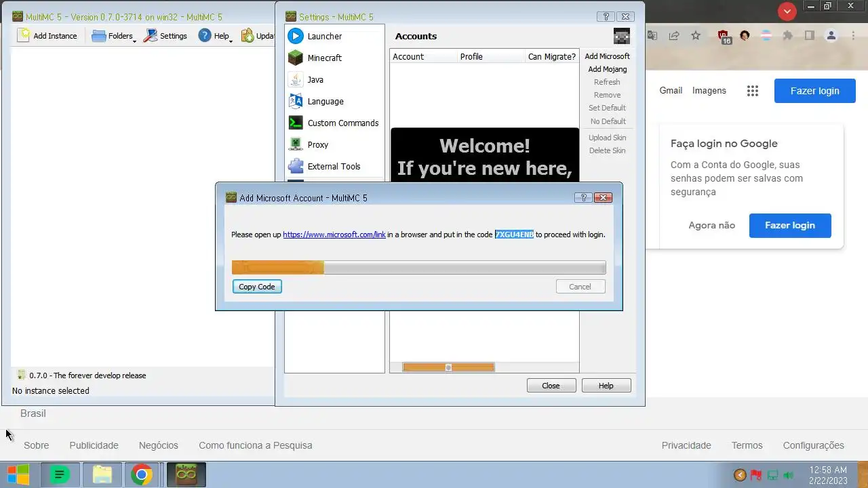Click the Chrome share page icon
The image size is (868, 488).
tap(674, 36)
